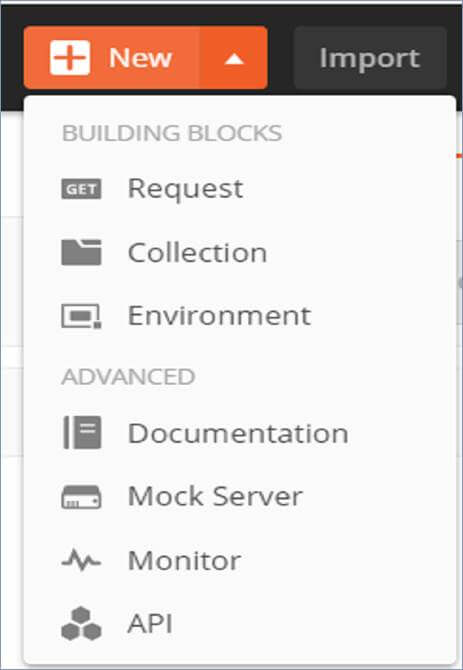463x670 pixels.
Task: Select the folder icon next to Collection
Action: [81, 252]
